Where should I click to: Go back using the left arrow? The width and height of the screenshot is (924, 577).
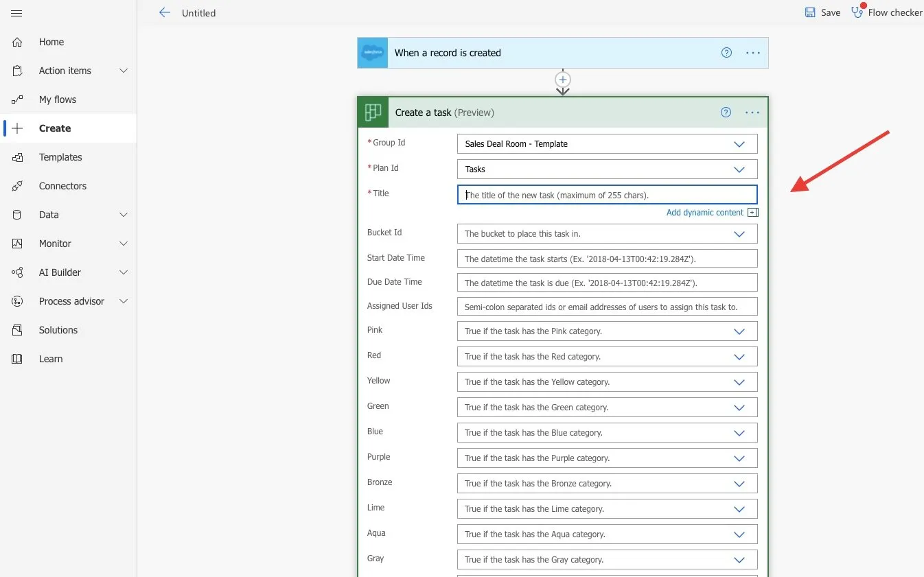coord(164,12)
